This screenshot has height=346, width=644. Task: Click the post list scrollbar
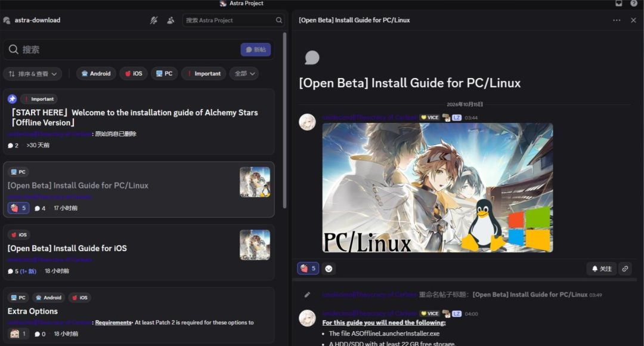click(284, 121)
